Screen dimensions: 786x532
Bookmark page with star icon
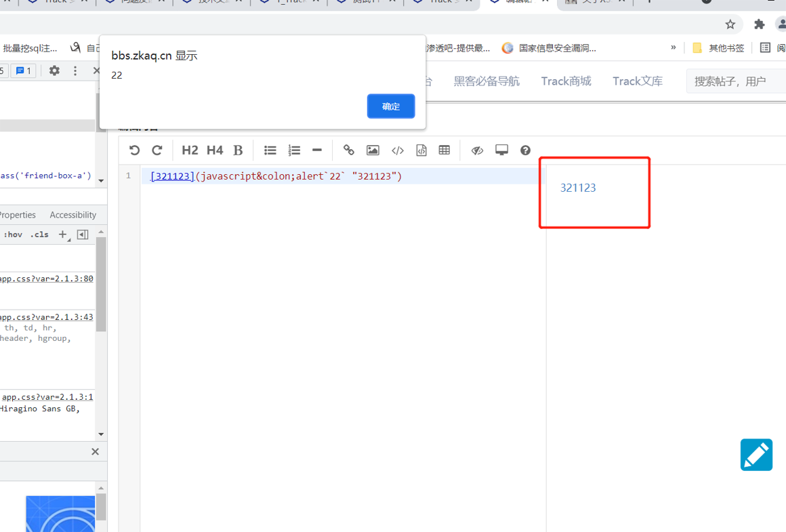click(x=730, y=24)
